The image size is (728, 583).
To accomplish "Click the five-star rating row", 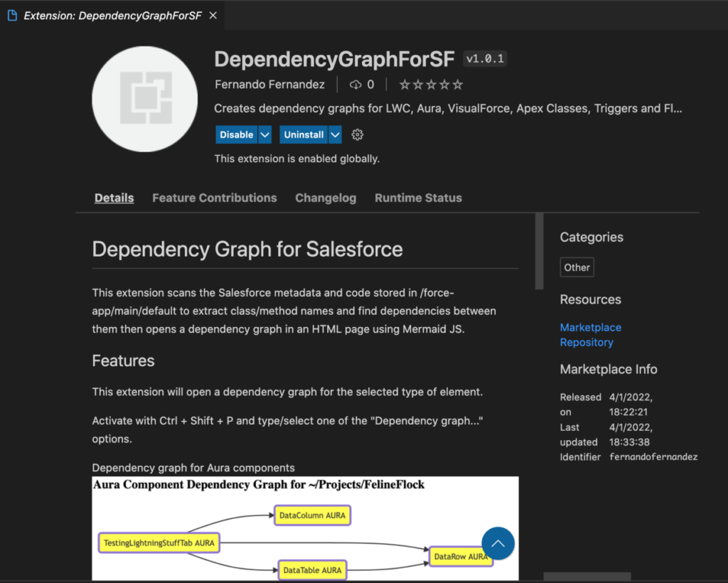I will [x=431, y=85].
